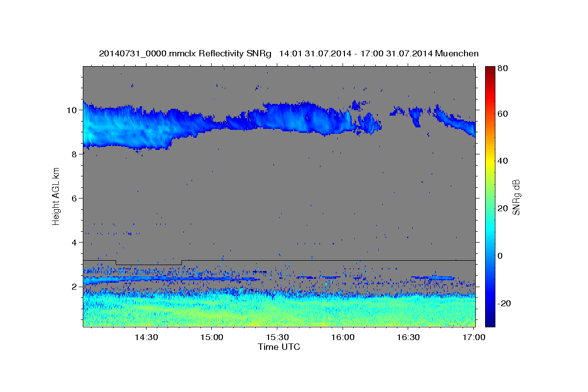588x392 pixels.
Task: Click the colorbar value 40
Action: [x=504, y=161]
